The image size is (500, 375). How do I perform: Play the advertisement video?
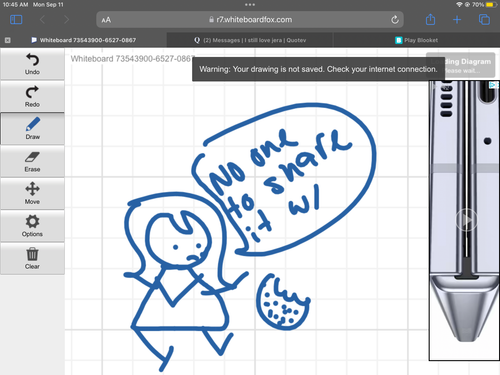tap(466, 220)
